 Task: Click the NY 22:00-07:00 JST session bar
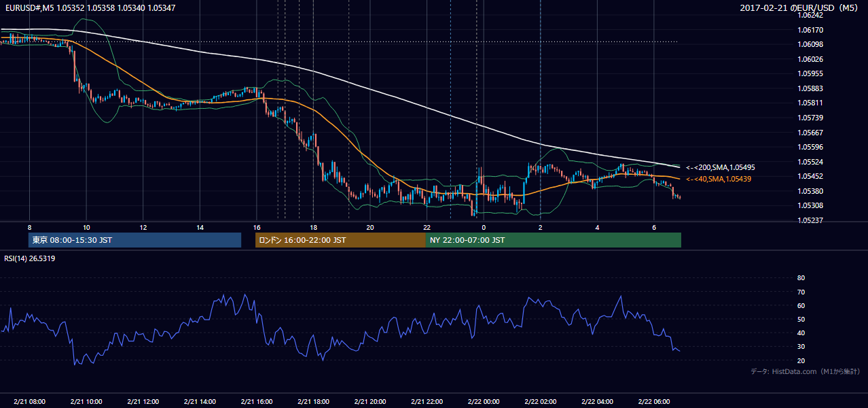(554, 240)
